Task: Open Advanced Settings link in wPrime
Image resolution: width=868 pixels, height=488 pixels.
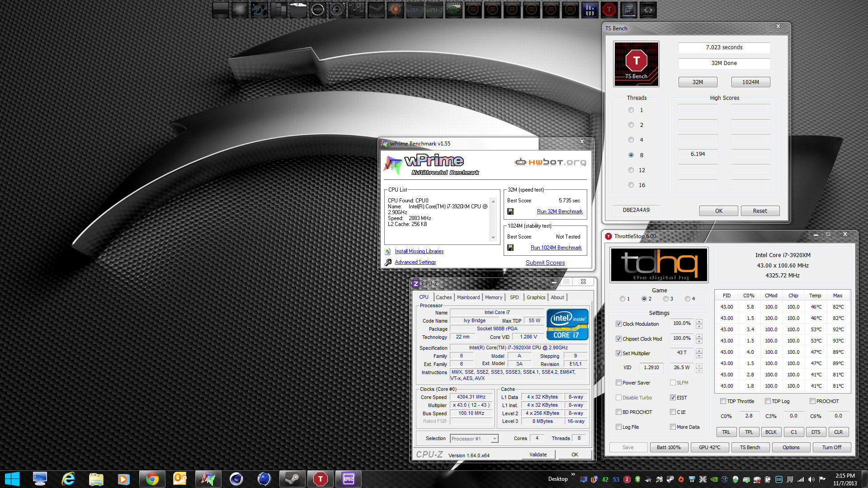Action: 415,262
